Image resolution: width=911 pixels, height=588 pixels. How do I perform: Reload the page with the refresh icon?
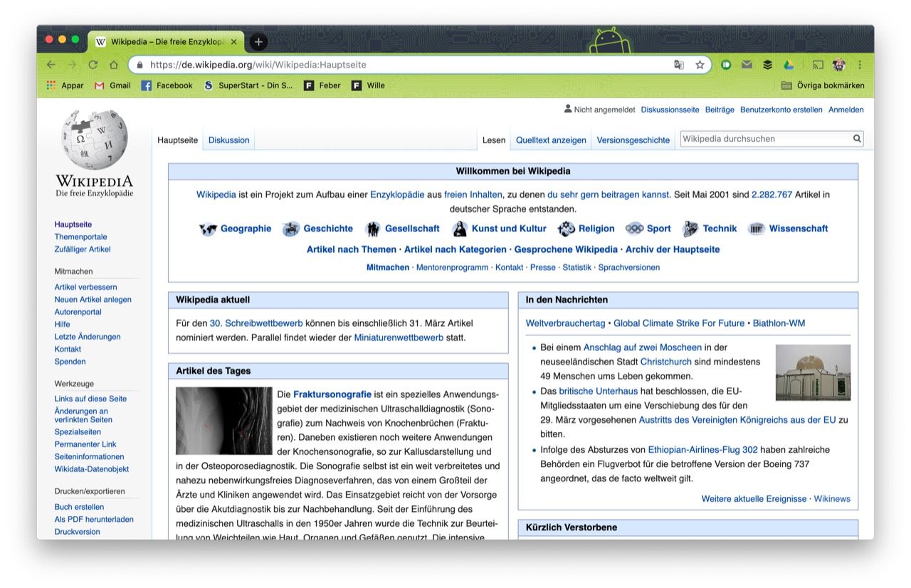pos(93,65)
